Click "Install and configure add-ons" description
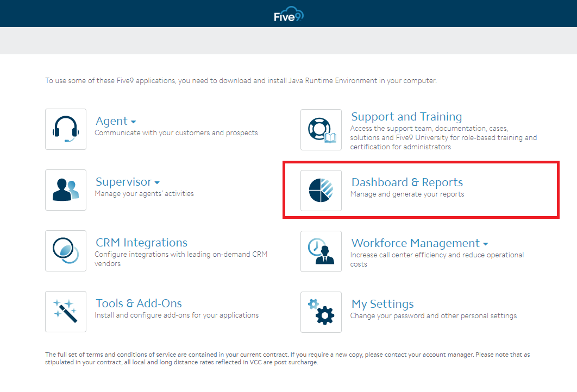Image resolution: width=577 pixels, height=392 pixels. (177, 315)
